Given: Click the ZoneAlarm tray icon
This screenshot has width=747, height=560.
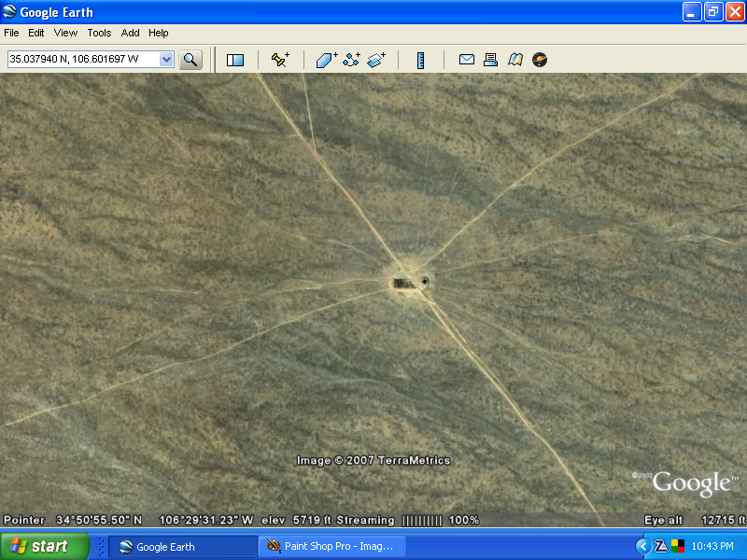Looking at the screenshot, I should (x=661, y=546).
